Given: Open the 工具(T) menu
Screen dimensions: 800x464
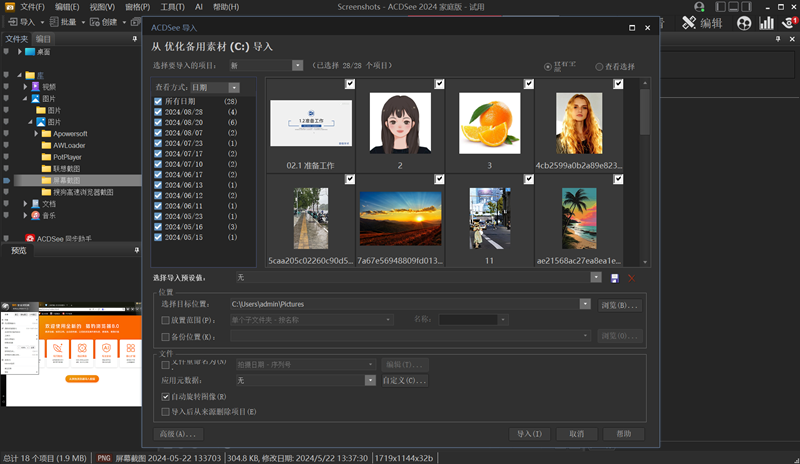Looking at the screenshot, I should [172, 6].
